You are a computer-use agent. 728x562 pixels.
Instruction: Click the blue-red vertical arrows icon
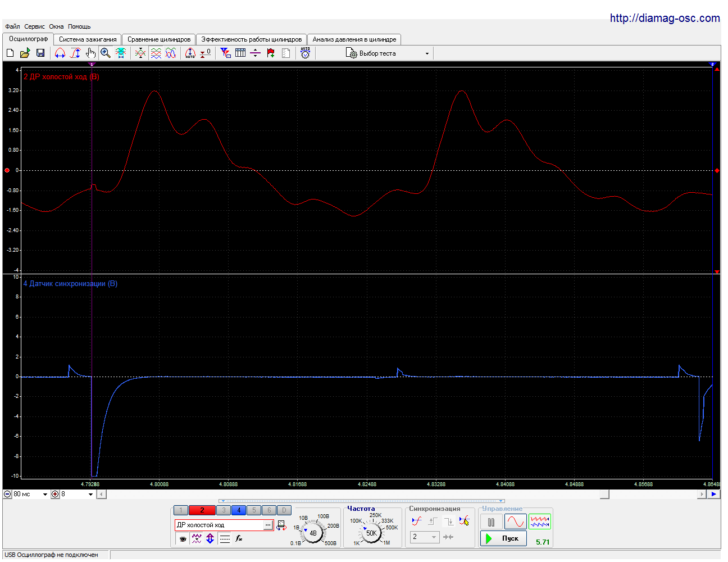point(210,538)
